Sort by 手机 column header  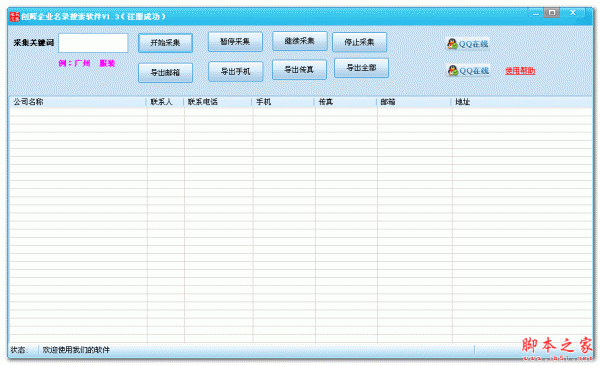tap(283, 102)
